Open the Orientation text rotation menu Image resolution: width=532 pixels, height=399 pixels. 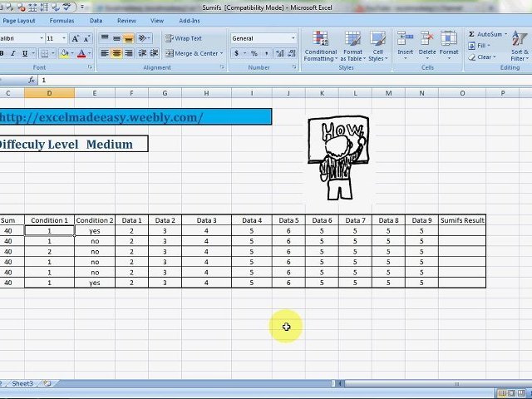click(x=144, y=38)
